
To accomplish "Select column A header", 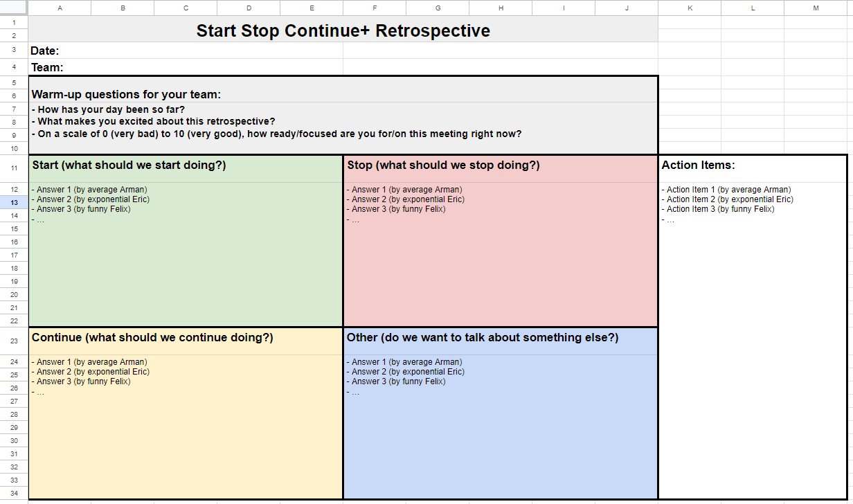I will (x=60, y=8).
